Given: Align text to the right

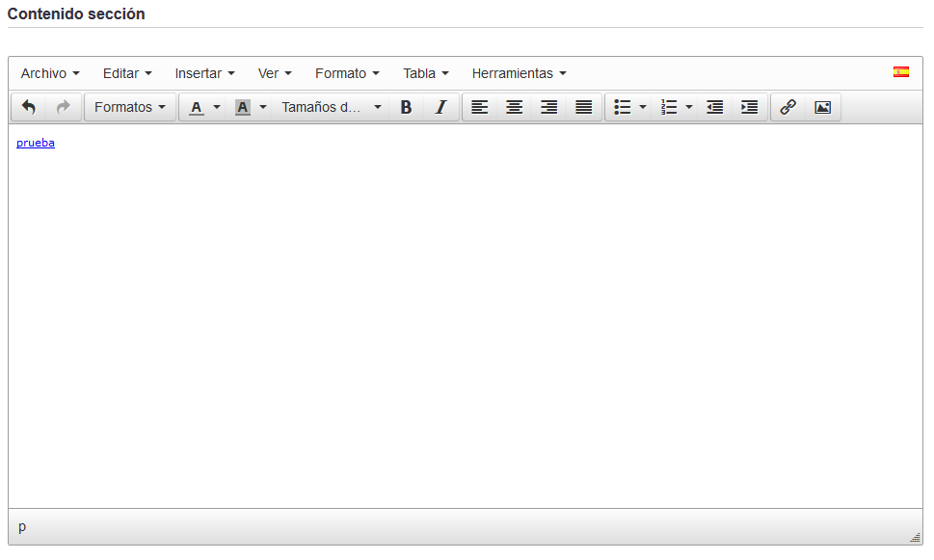Looking at the screenshot, I should [x=548, y=107].
